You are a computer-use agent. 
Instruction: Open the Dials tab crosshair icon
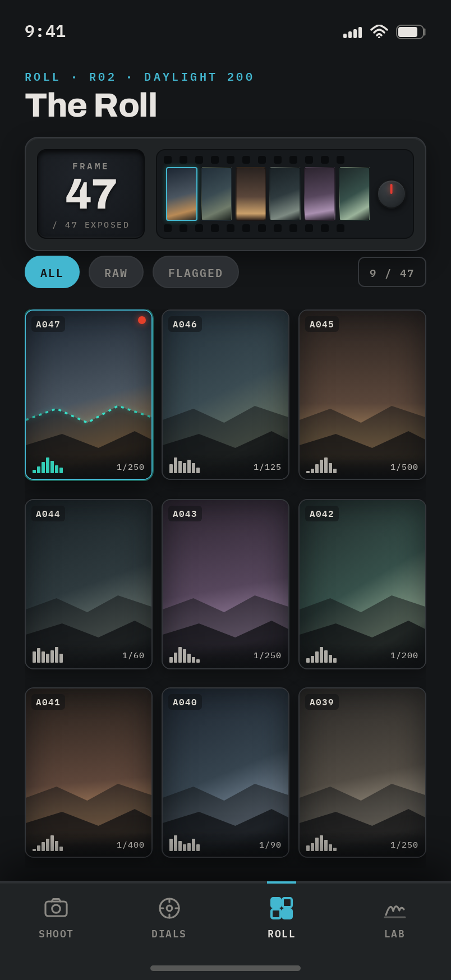point(169,908)
